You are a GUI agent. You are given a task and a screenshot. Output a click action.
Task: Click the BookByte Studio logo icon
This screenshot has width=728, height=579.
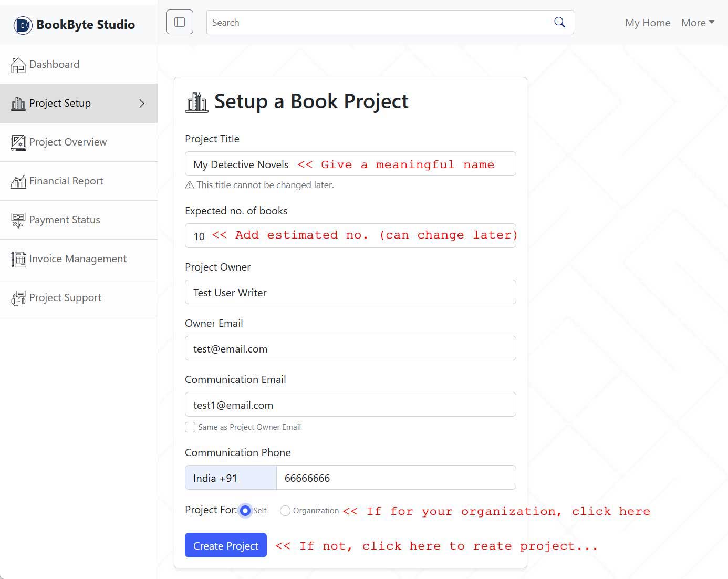pyautogui.click(x=21, y=25)
